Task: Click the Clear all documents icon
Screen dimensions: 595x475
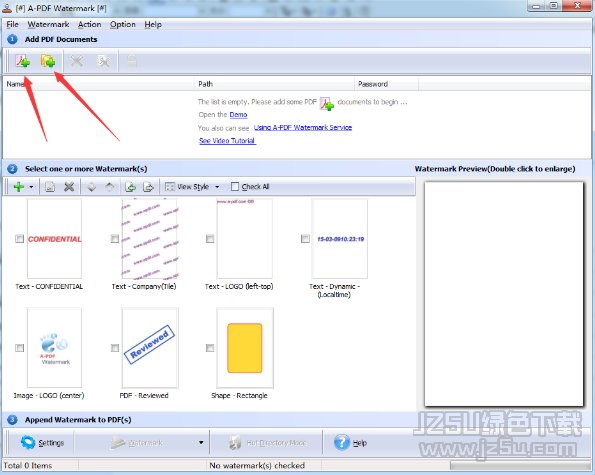Action: tap(103, 61)
